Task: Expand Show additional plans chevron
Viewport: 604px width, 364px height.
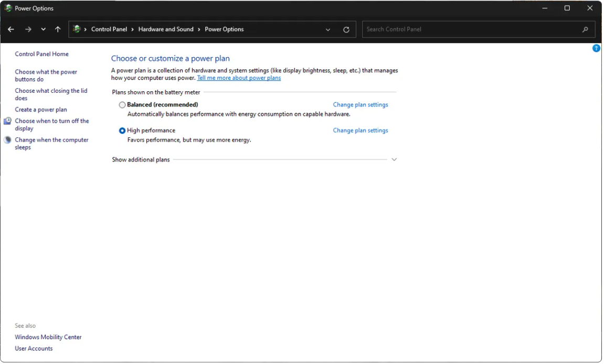Action: (395, 159)
